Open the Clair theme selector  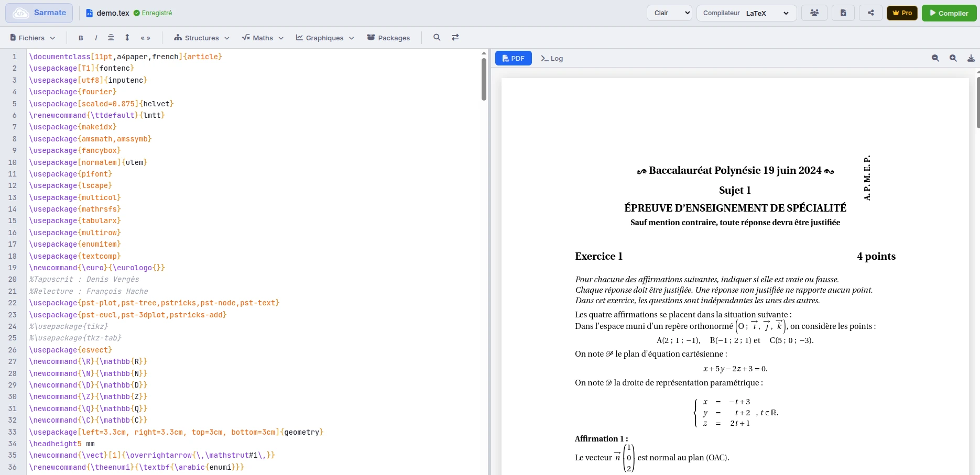pyautogui.click(x=669, y=13)
